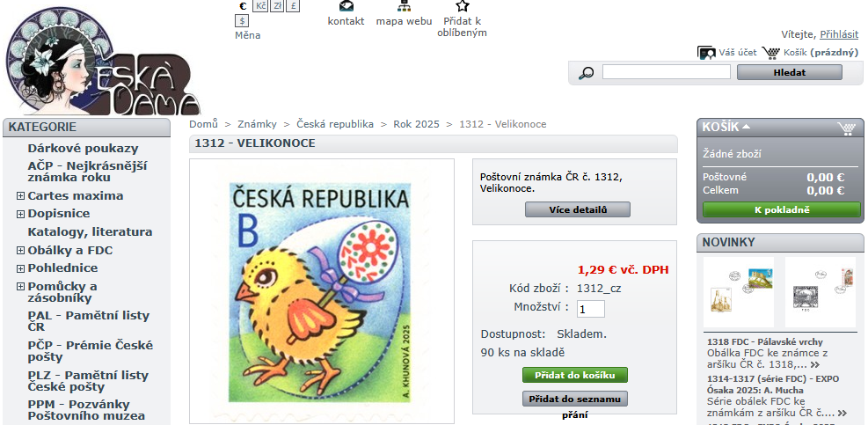
Task: Open Rok 2025 breadcrumb
Action: coord(416,124)
